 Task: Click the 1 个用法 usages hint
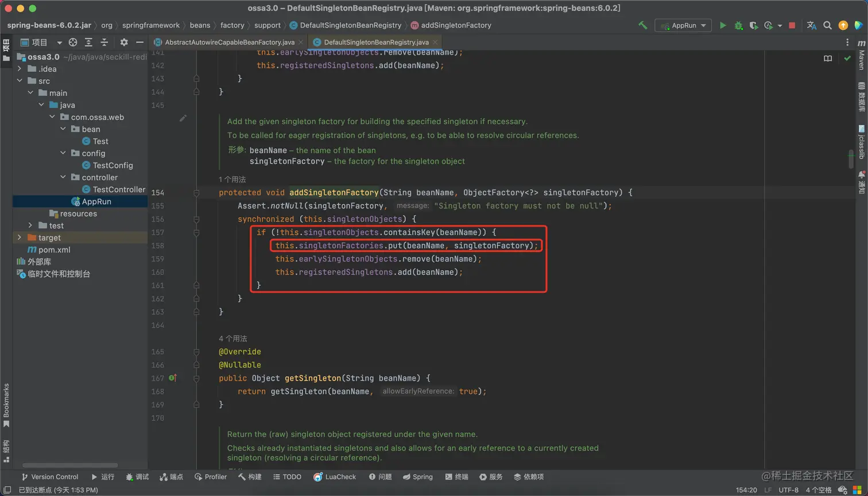[232, 179]
